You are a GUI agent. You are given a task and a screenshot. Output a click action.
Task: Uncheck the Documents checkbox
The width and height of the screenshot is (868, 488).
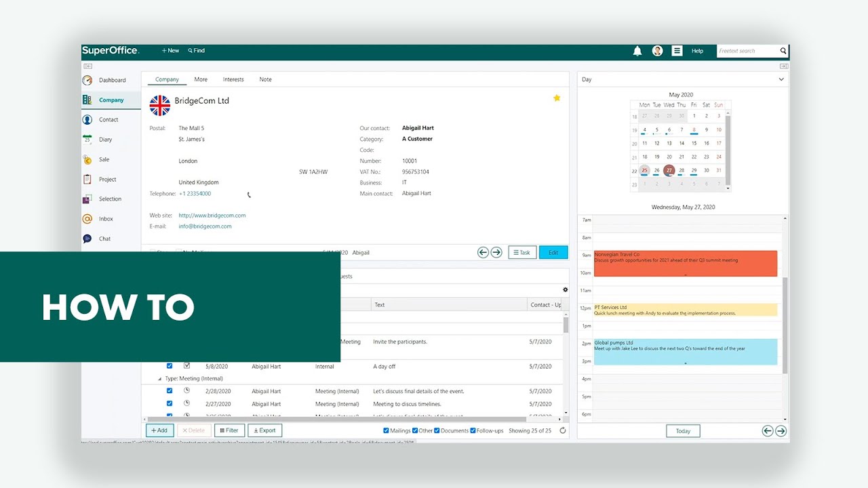click(x=437, y=430)
